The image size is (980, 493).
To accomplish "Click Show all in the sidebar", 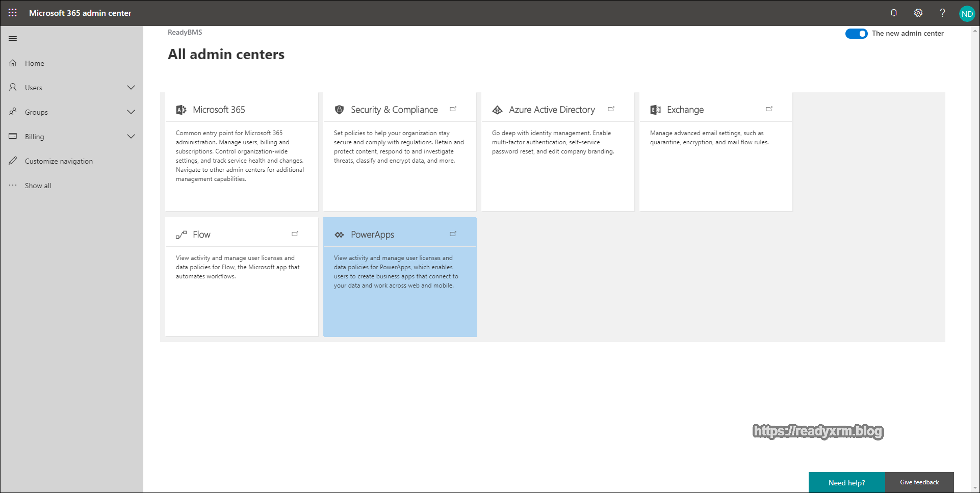I will [38, 186].
